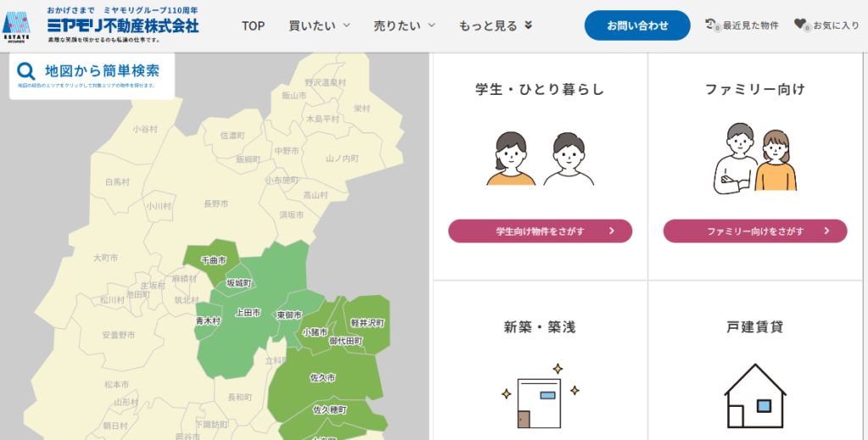
Task: Go to TOP navigation item
Action: [x=253, y=25]
